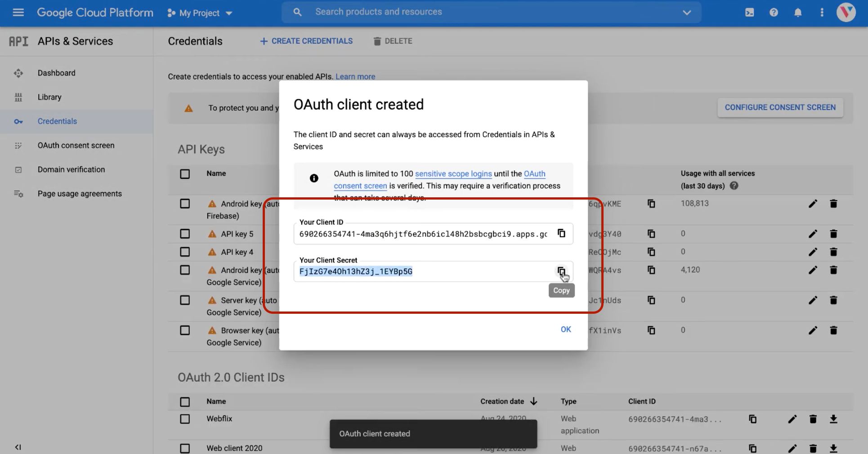This screenshot has height=454, width=868.
Task: Delete the Webflix OAuth client
Action: [813, 419]
